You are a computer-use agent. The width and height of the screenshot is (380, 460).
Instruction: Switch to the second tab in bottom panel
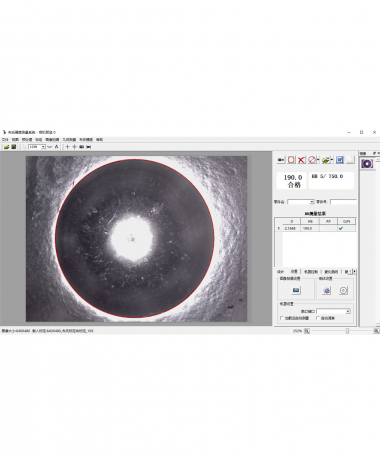[294, 272]
